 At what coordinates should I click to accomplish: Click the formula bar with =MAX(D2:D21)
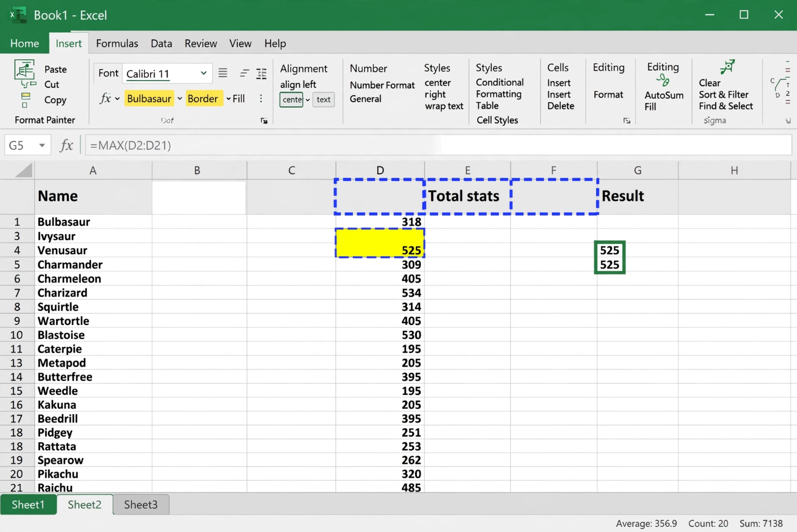(x=438, y=146)
